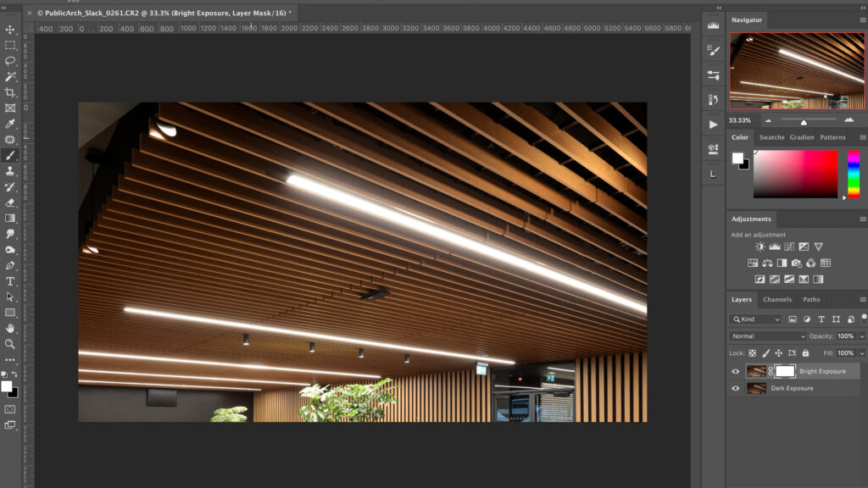This screenshot has width=868, height=488.
Task: Open the blend mode Normal dropdown
Action: click(768, 336)
